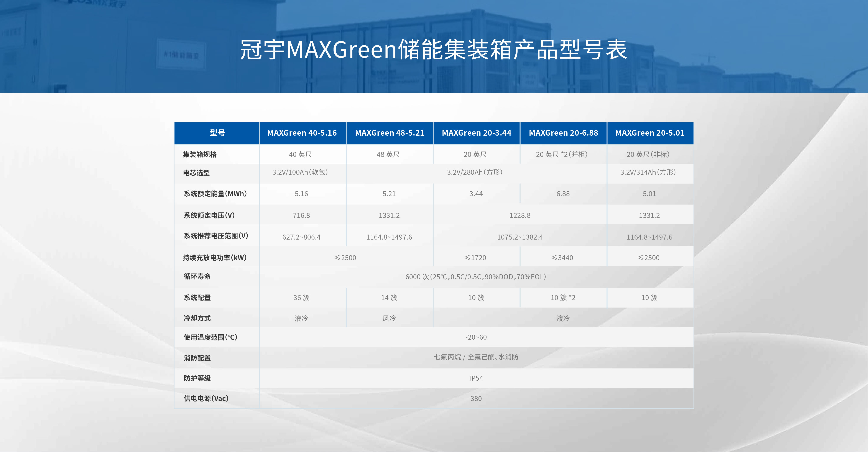Click the ≤2500 cell spanning 40-5.16 and 48-5.21
Viewport: 868px width, 452px height.
[345, 258]
